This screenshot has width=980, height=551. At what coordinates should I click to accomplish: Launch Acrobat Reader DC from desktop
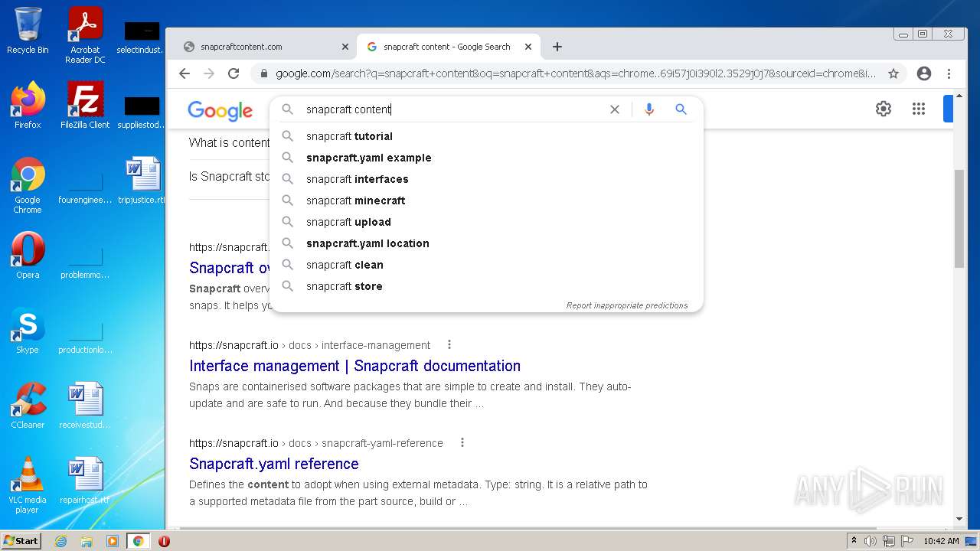[x=85, y=34]
